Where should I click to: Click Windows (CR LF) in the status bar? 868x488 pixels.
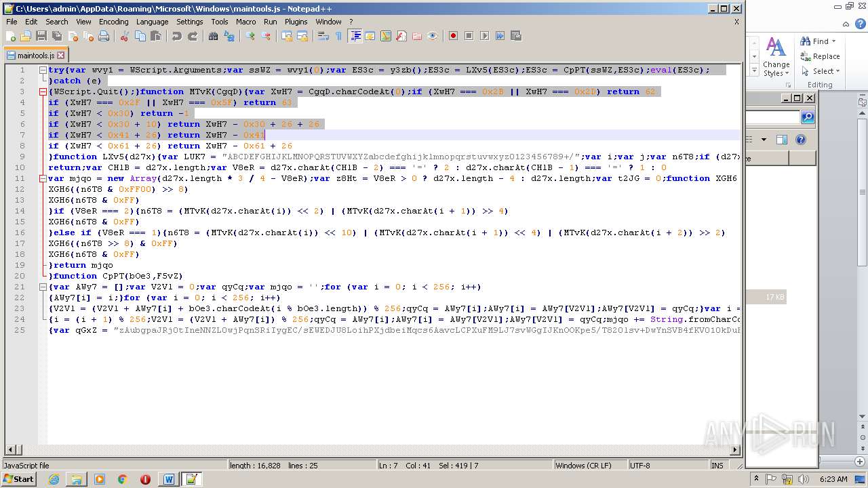583,466
